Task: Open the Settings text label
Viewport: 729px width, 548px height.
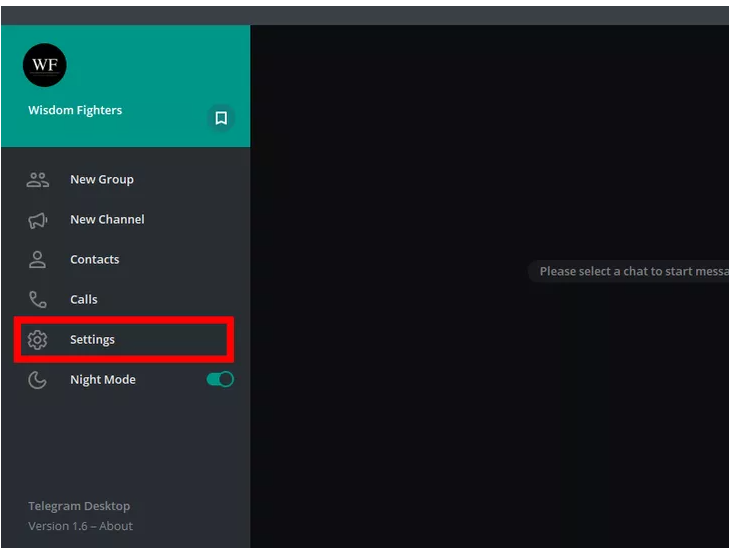Action: (x=92, y=340)
